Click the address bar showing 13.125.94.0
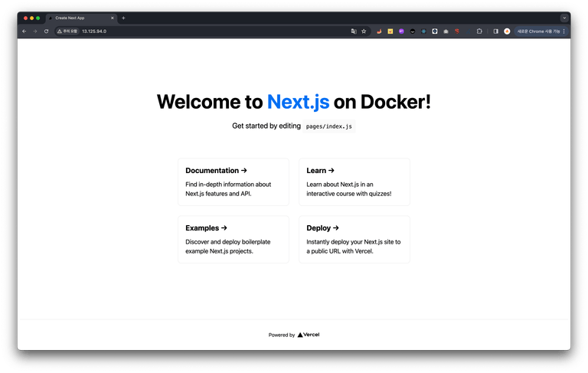 click(x=191, y=31)
